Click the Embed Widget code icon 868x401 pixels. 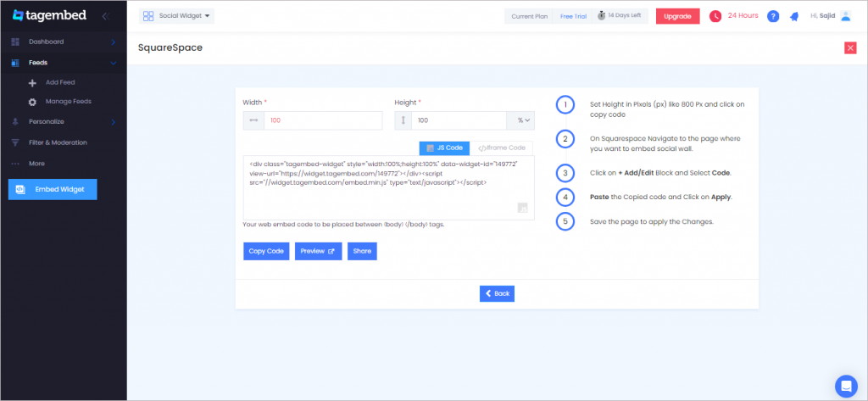(x=19, y=189)
